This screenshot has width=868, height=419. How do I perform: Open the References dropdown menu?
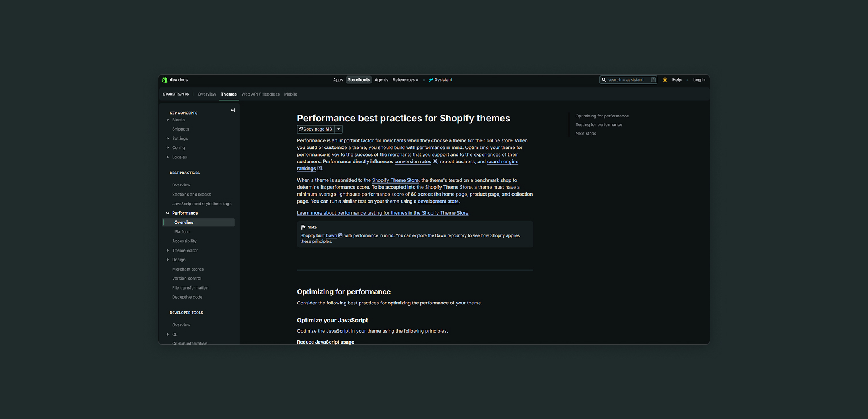click(406, 80)
